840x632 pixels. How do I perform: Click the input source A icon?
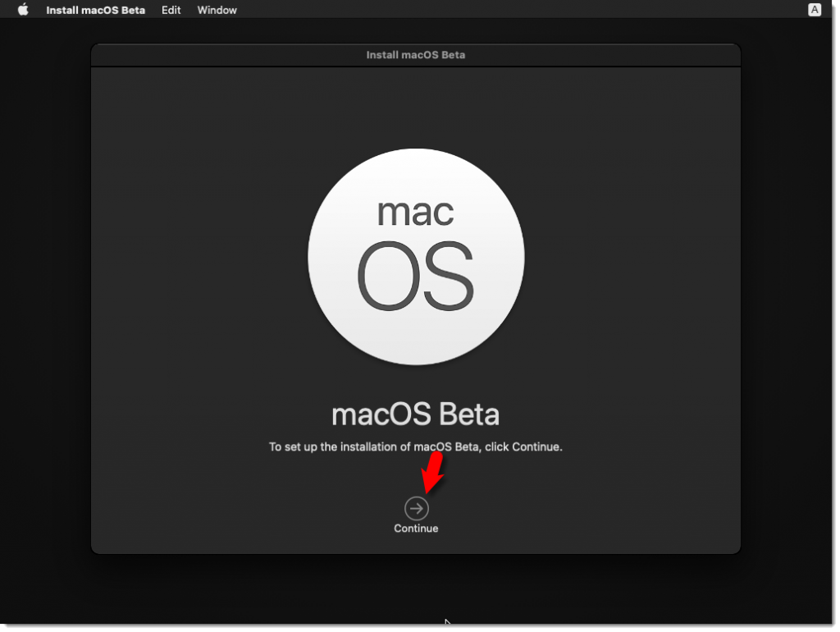click(x=815, y=10)
